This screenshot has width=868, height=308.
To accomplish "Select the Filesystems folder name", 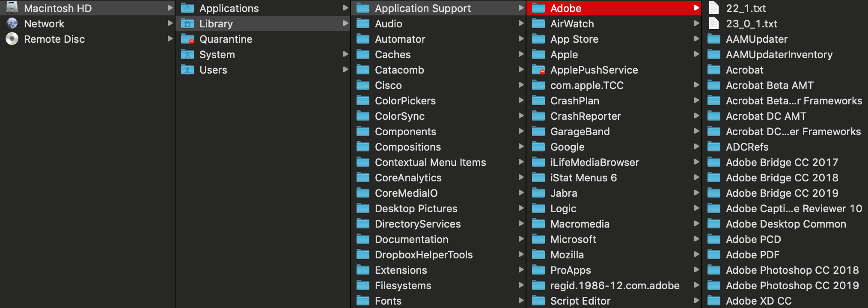I will pyautogui.click(x=403, y=285).
